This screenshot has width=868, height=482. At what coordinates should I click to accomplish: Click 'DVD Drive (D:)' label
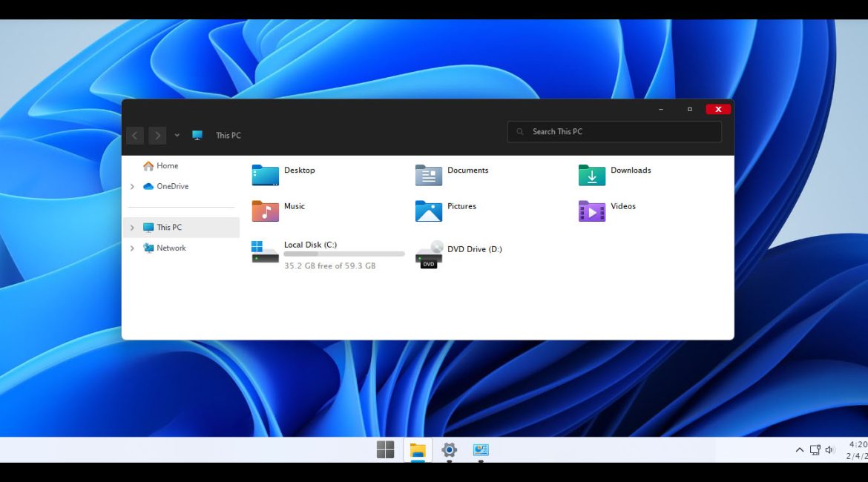(474, 249)
